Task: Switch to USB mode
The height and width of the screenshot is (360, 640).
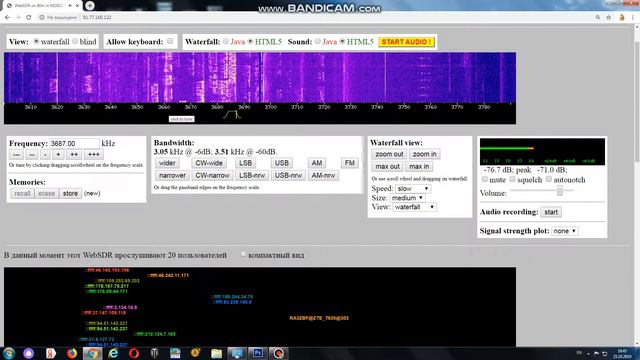Action: pyautogui.click(x=282, y=163)
